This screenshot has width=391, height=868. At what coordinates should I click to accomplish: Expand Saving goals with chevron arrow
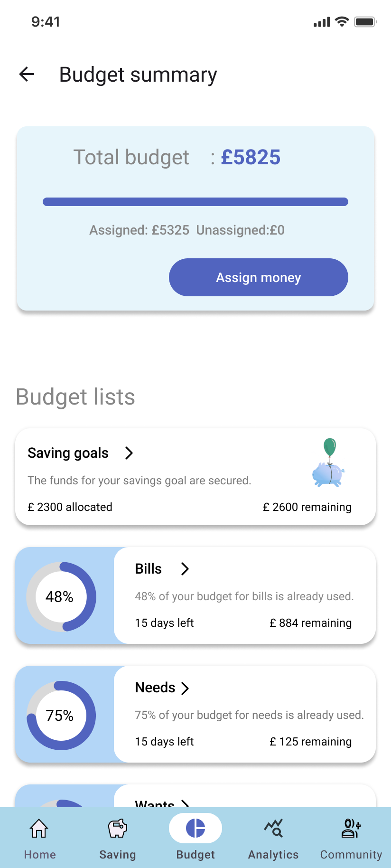[129, 453]
